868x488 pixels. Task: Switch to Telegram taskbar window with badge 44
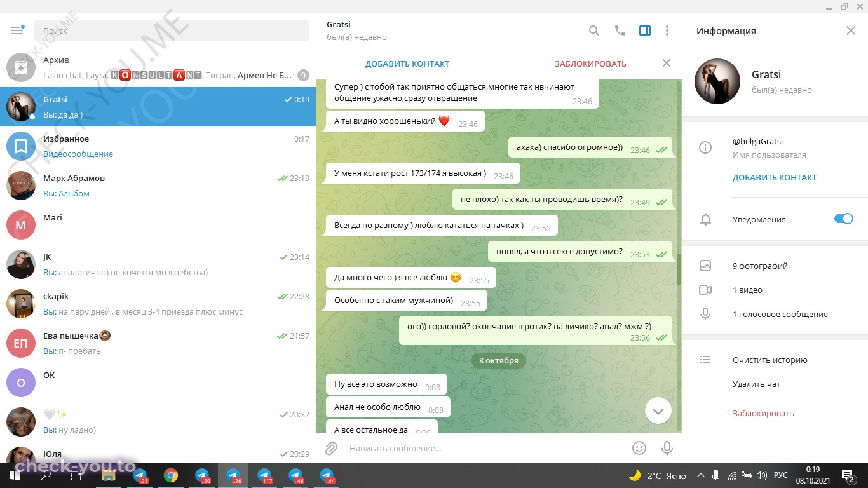pos(327,475)
